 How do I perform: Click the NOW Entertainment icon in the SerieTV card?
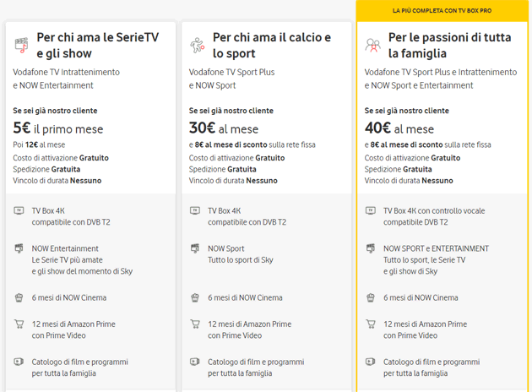pos(19,248)
